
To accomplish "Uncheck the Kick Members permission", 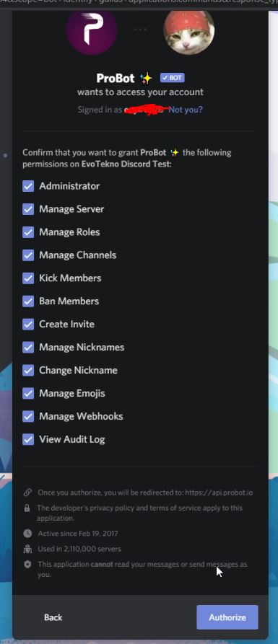I will tap(28, 278).
